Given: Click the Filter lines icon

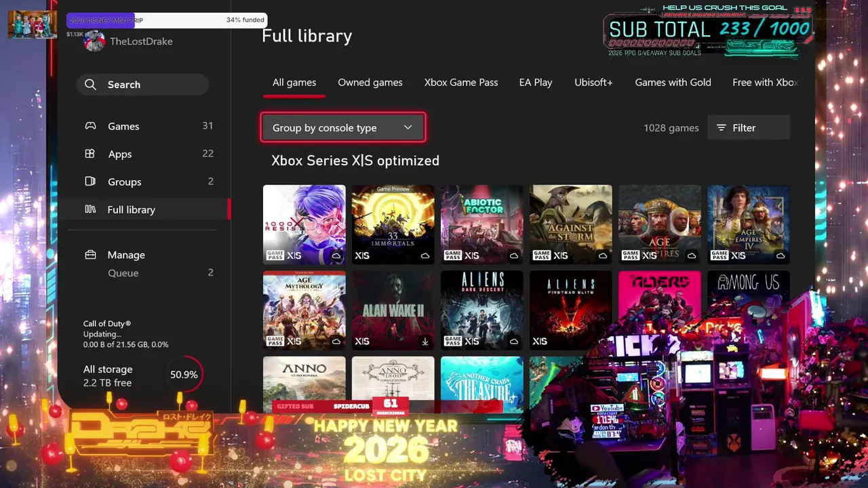Looking at the screenshot, I should click(x=722, y=127).
